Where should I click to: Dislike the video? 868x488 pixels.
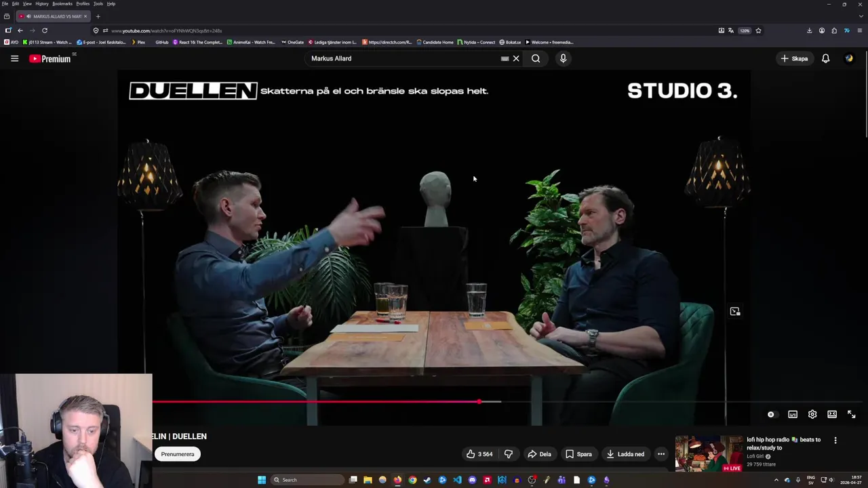pos(509,454)
